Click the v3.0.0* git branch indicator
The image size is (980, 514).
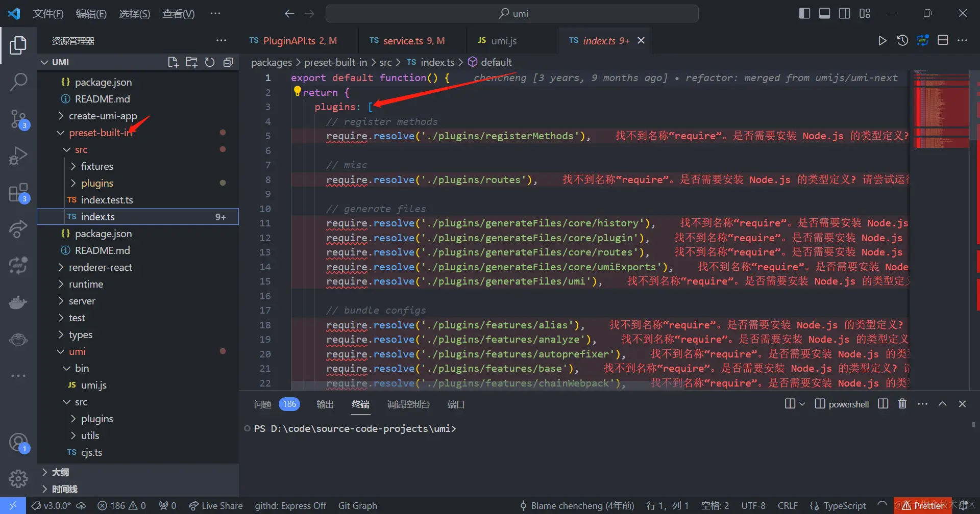click(x=51, y=506)
